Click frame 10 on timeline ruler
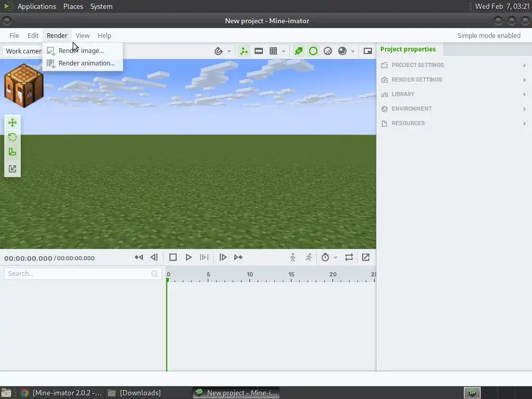 tap(250, 274)
